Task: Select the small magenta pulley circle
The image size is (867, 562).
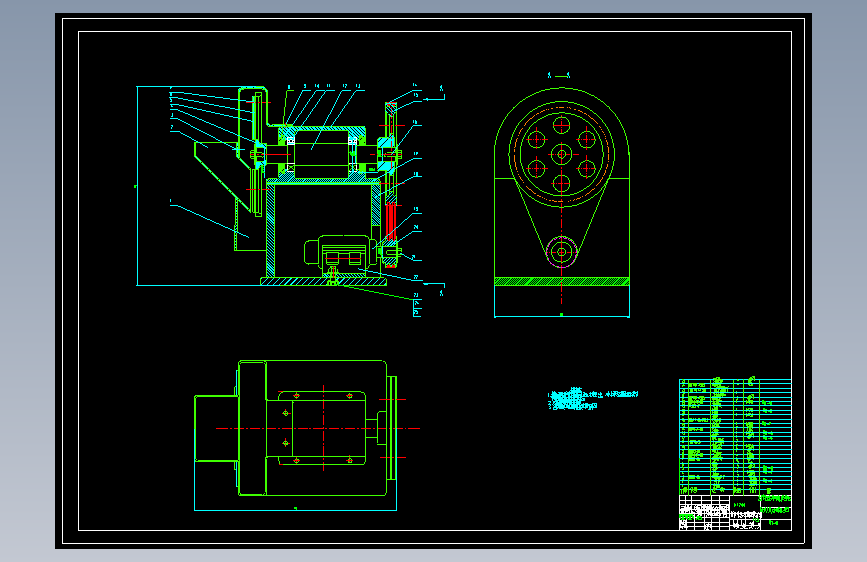Action: coord(562,252)
